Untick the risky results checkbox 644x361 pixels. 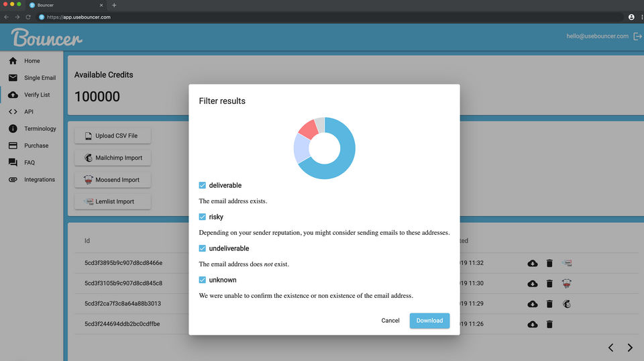pos(202,217)
